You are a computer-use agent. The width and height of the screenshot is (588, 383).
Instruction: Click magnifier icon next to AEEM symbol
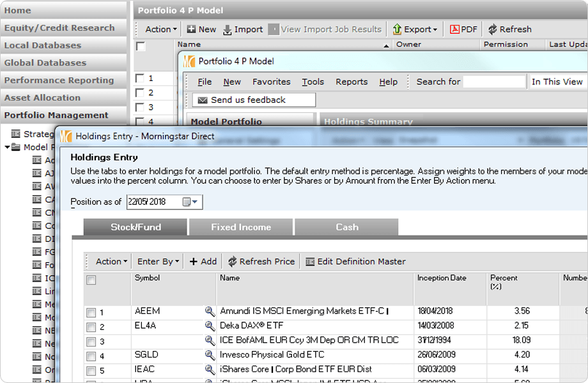point(210,312)
